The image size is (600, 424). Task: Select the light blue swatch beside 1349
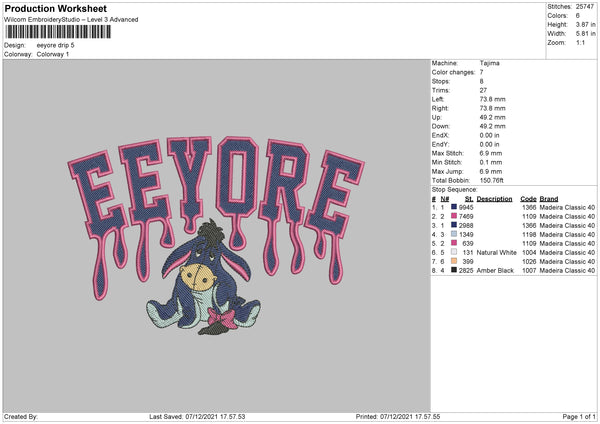pos(454,234)
